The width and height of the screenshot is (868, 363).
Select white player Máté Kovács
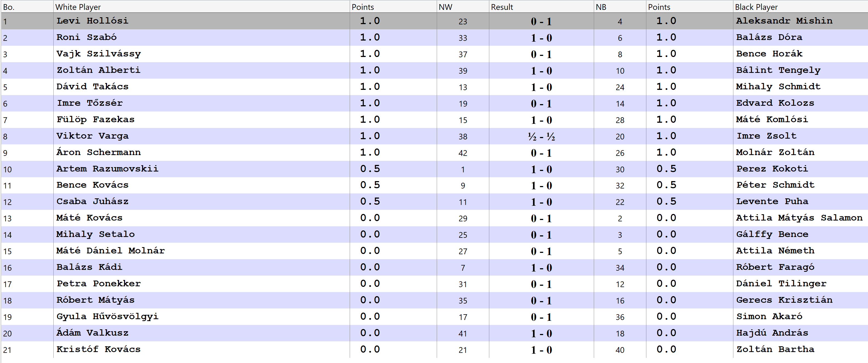(x=90, y=218)
